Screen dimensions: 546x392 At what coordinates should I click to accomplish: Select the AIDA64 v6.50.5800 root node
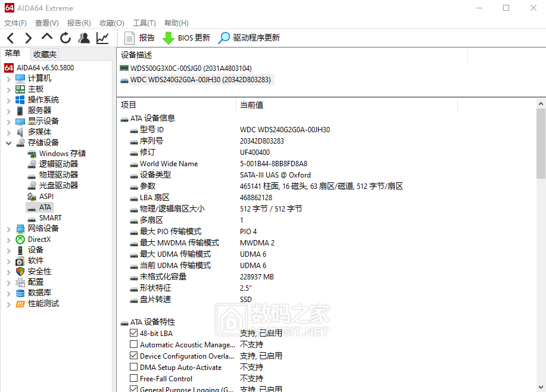point(45,67)
